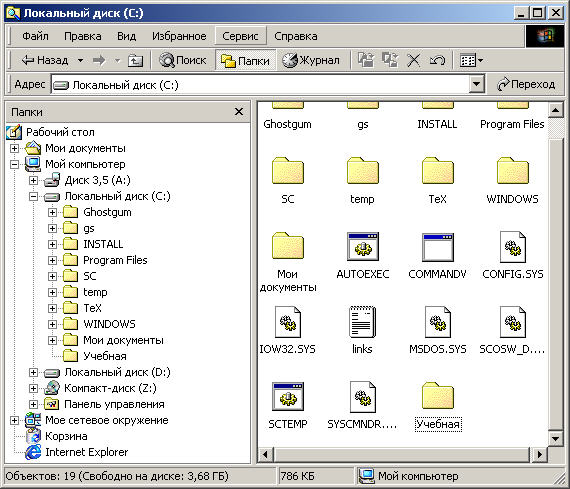This screenshot has width=570, height=489.
Task: Expand WINDOWS folder in tree
Action: click(52, 324)
